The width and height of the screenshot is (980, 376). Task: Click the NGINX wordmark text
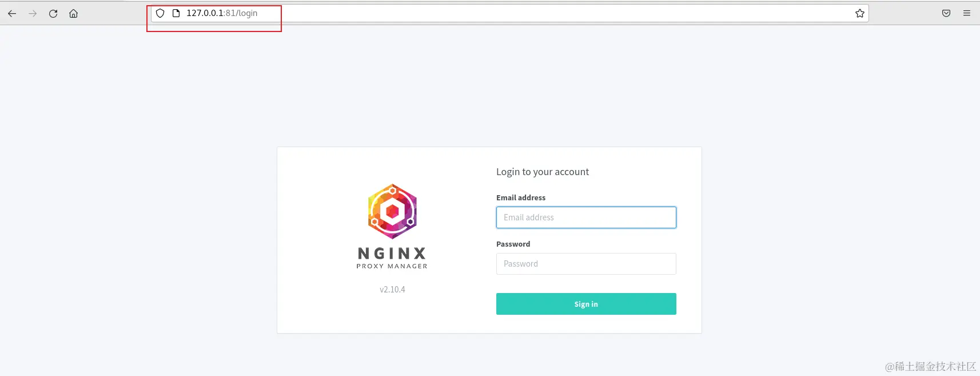tap(392, 254)
